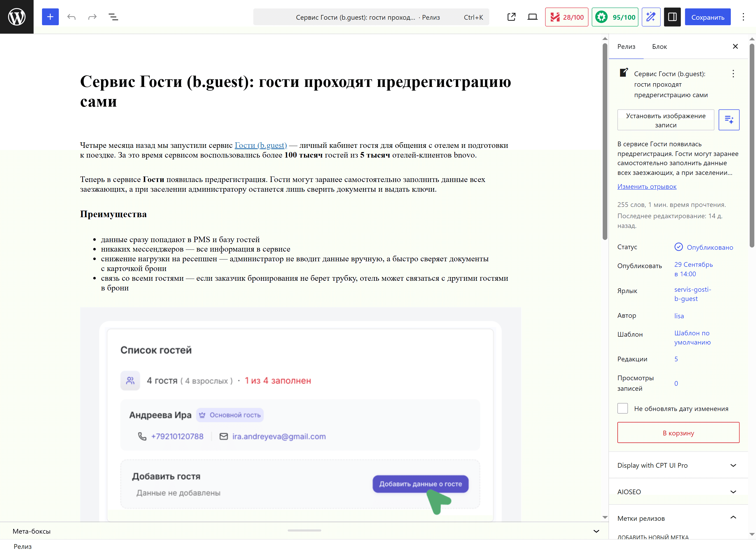Open the AIOSEO TruSEO score 95/100

click(615, 17)
